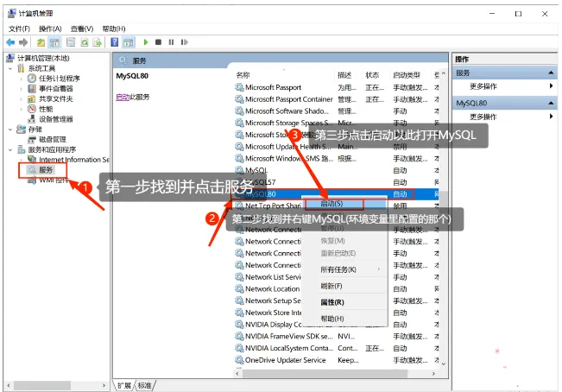Click the export list toolbar icon
Screen dimensions: 562x392
click(98, 42)
